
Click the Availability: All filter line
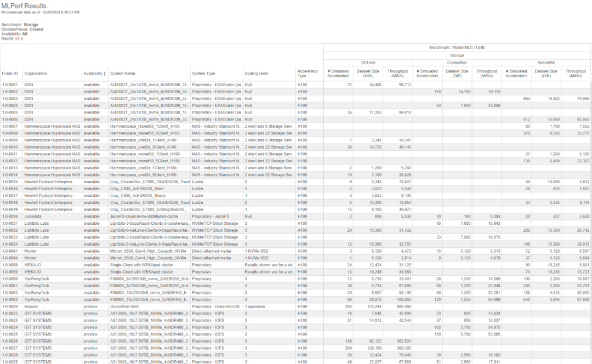click(14, 34)
